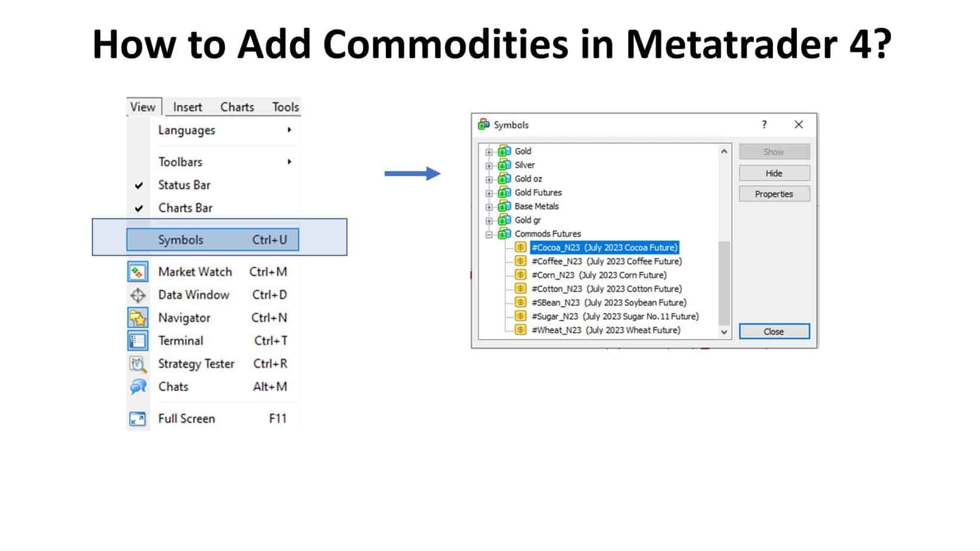Open the Charts menu
The height and width of the screenshot is (551, 980).
coord(237,107)
